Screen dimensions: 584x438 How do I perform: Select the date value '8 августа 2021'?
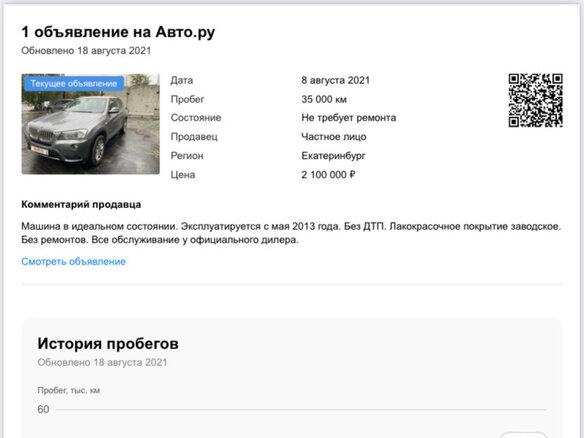coord(336,80)
